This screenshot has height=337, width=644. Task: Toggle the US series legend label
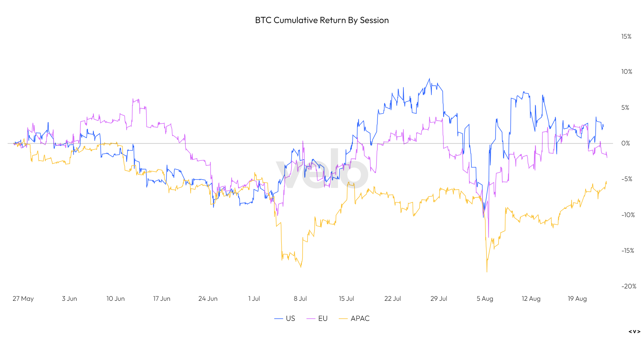pyautogui.click(x=290, y=318)
